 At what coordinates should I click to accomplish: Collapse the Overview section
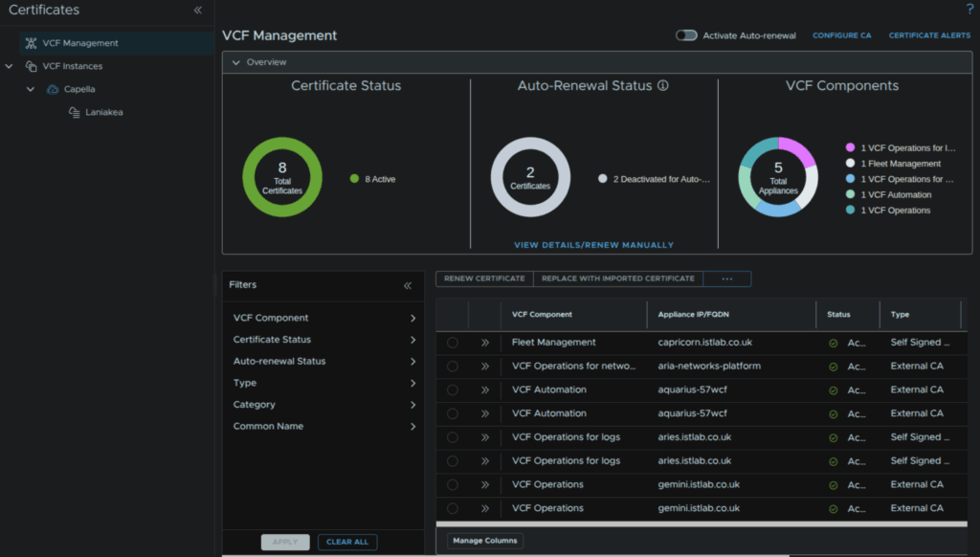click(236, 62)
